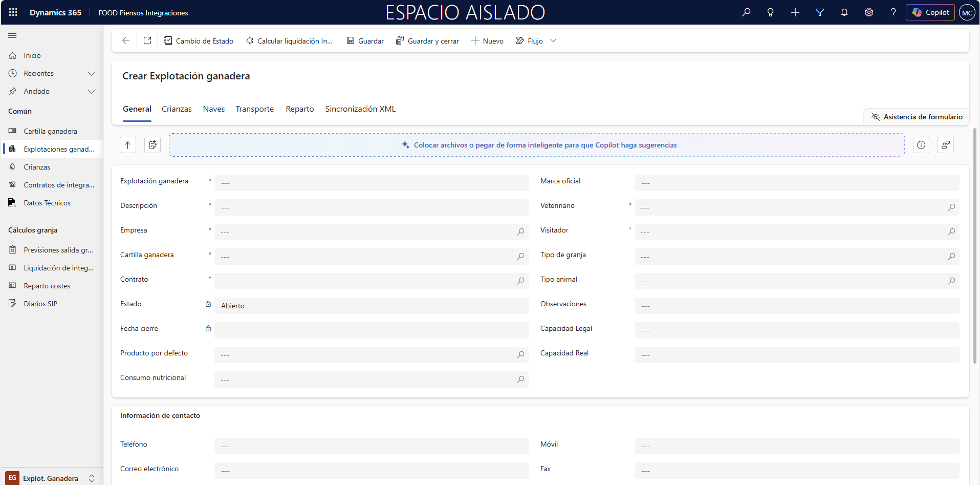Collapse the navigation pane with hamburger icon

[x=12, y=36]
